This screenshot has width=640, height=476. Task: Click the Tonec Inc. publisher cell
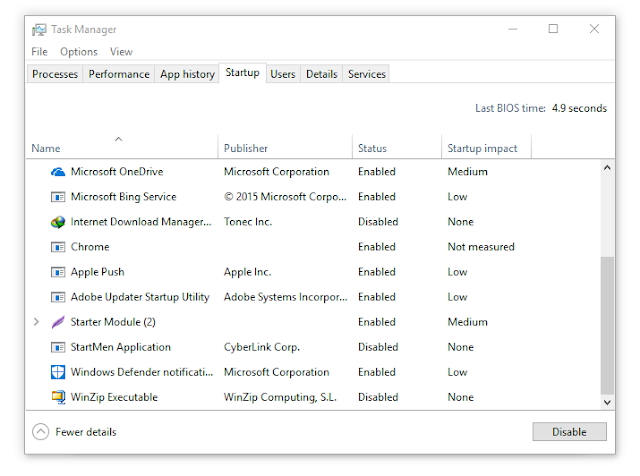248,222
